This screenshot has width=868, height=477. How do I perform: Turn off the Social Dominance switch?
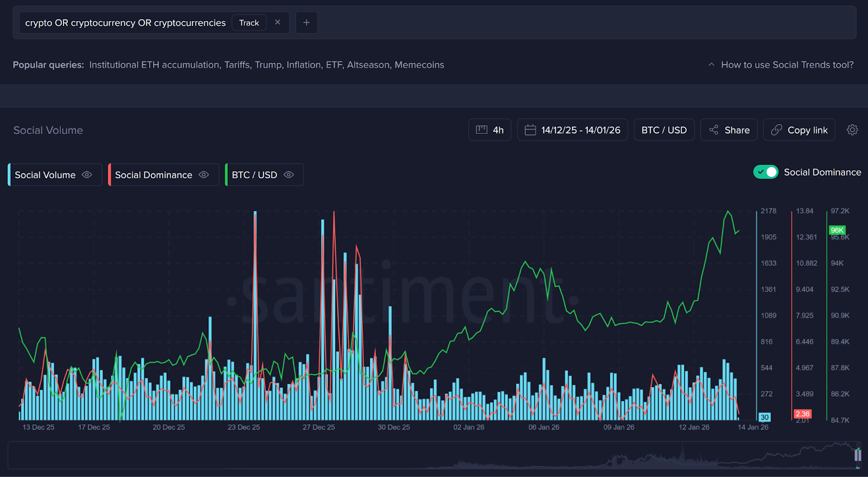click(765, 172)
